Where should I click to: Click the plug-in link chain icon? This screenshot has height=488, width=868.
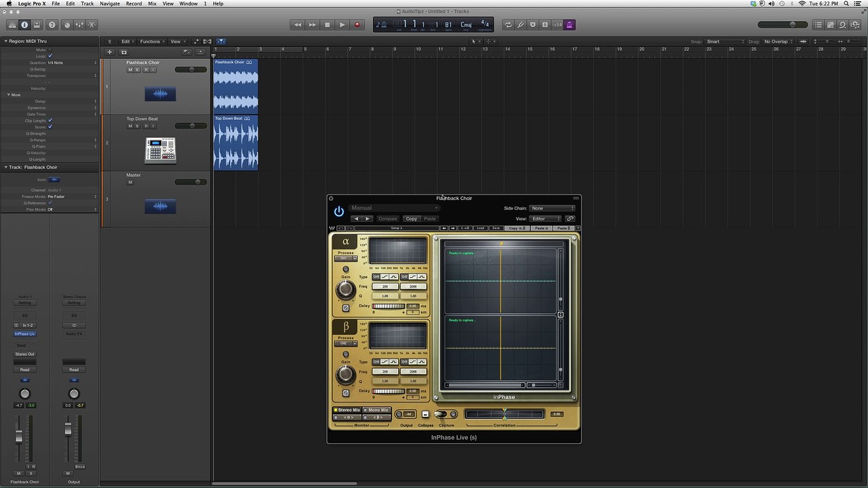(x=570, y=219)
